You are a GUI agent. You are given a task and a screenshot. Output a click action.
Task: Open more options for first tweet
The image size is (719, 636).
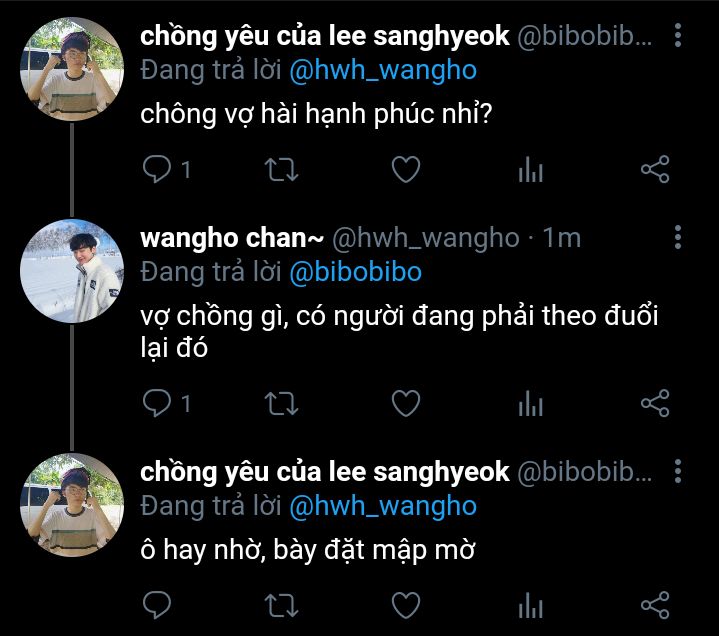click(x=678, y=35)
